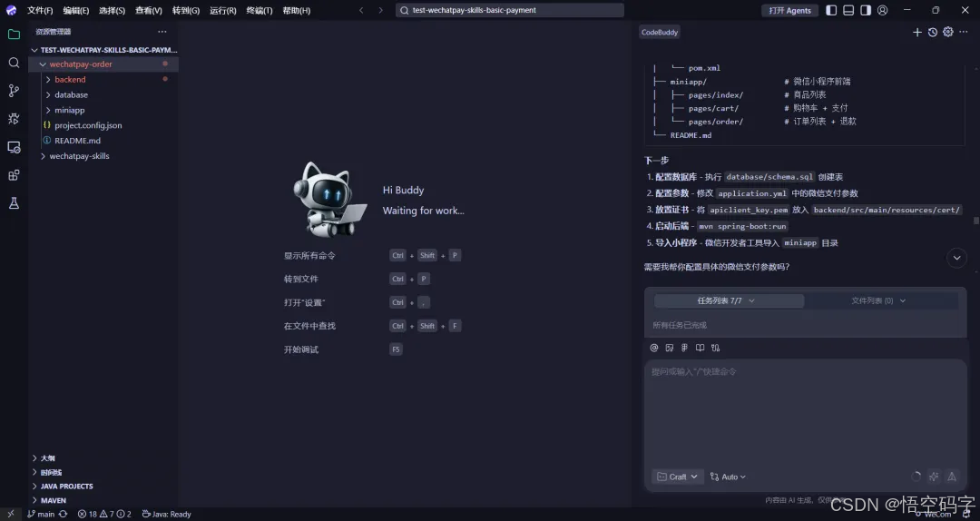Image resolution: width=980 pixels, height=521 pixels.
Task: Open the 转到(G) menu
Action: [186, 10]
